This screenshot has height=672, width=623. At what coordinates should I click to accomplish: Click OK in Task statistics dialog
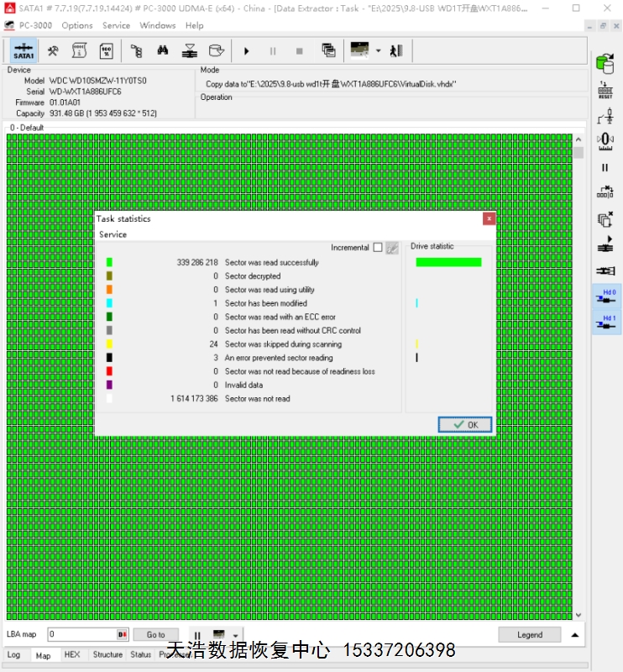coord(464,424)
